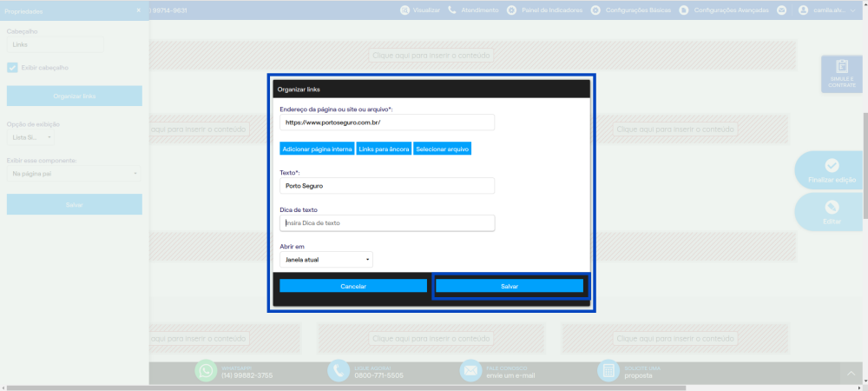Screen dimensions: 868x391
Task: Click the WhatsApp icon in footer
Action: point(207,371)
